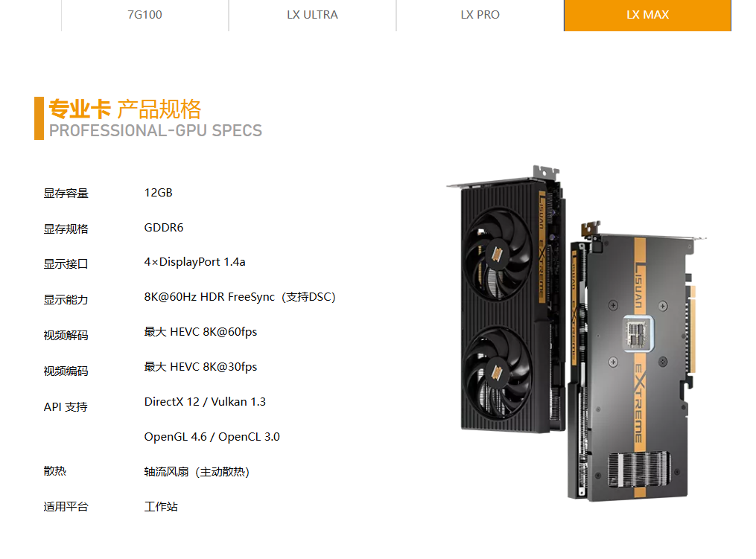Click the 12GB memory value
Screen dimensions: 756x559
click(158, 193)
